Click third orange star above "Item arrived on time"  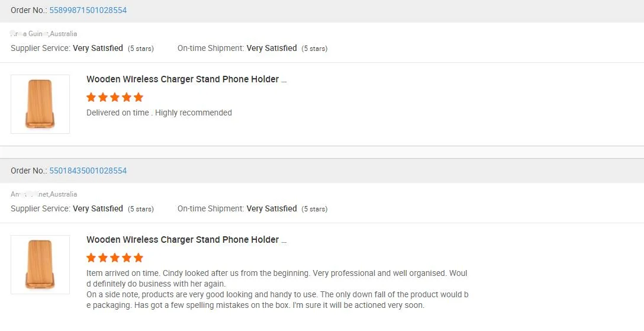click(x=115, y=258)
